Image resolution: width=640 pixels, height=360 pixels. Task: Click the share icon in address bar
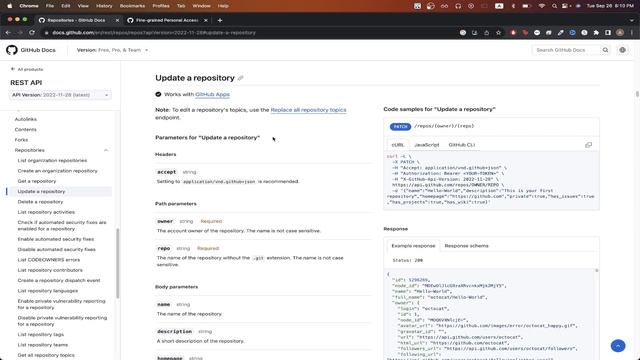pos(487,33)
